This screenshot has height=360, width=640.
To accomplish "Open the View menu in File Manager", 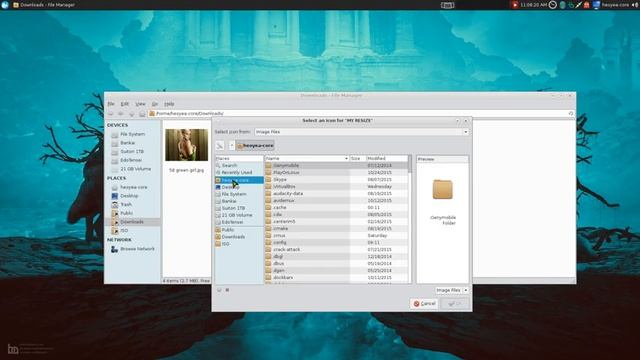I will [140, 104].
